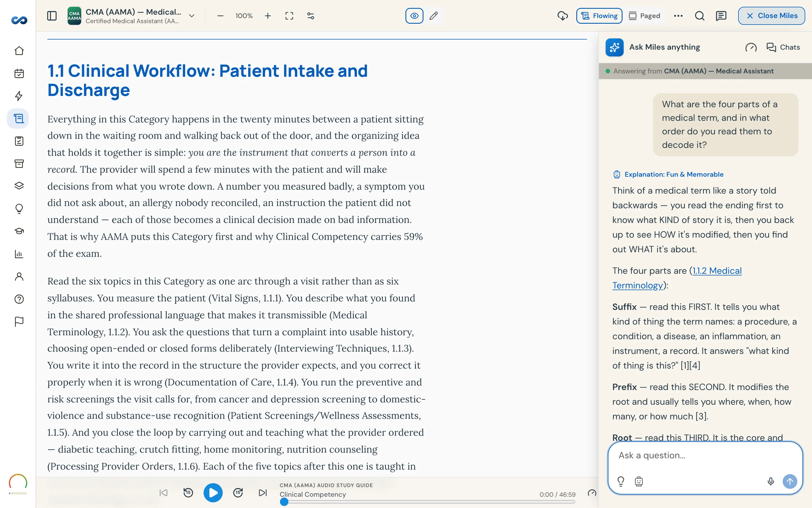This screenshot has height=508, width=812.
Task: Click the 0:00 / 46:59 time display
Action: pyautogui.click(x=557, y=494)
